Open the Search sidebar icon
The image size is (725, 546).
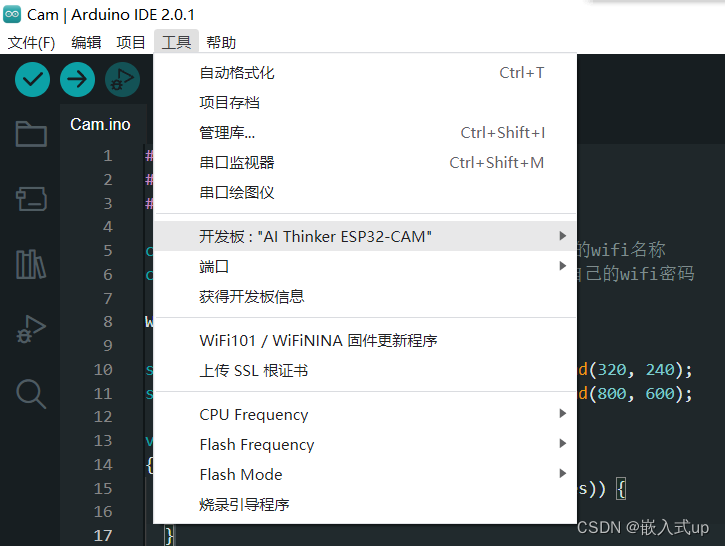[31, 394]
